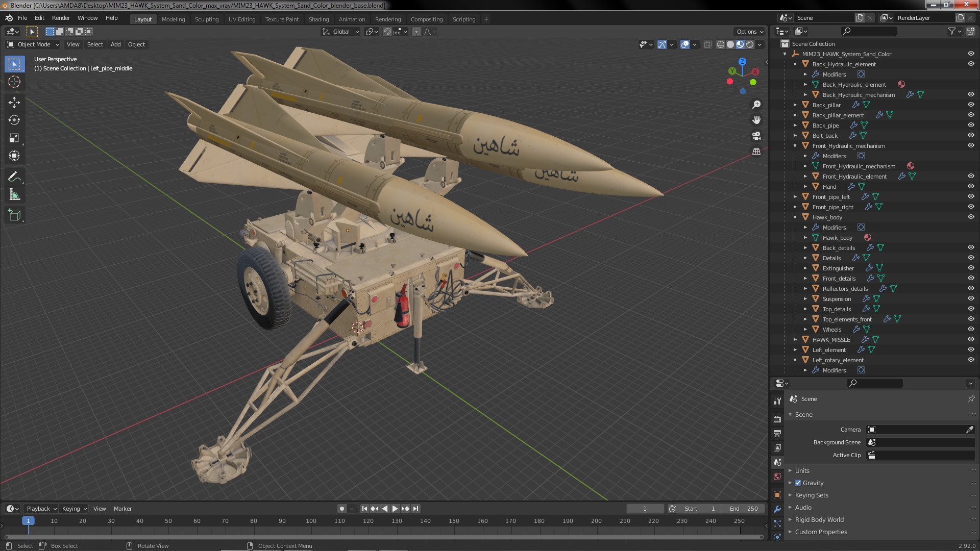This screenshot has height=551, width=980.
Task: Open the Add menu in viewport header
Action: coord(116,44)
